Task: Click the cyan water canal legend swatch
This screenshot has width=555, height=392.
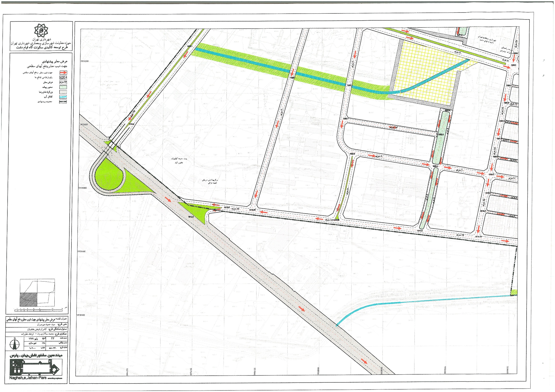Action: point(63,97)
